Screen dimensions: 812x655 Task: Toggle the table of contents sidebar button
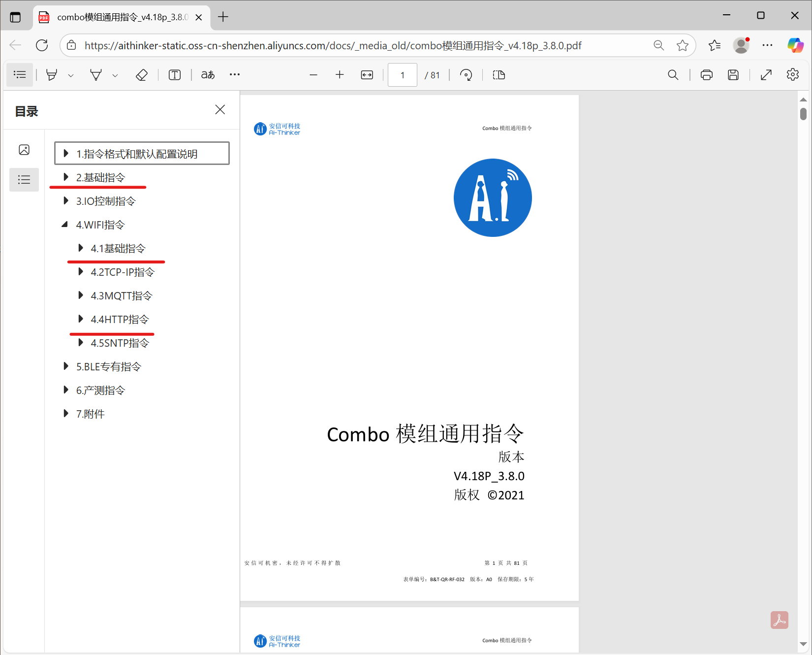20,75
